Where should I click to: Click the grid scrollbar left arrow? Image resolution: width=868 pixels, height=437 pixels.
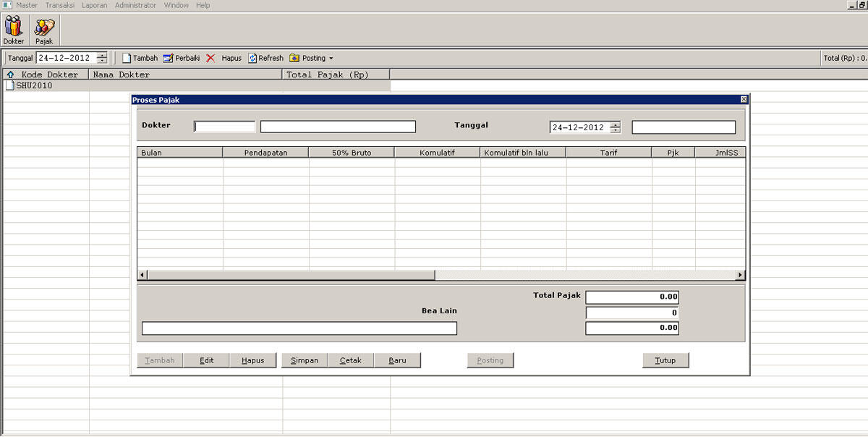142,275
